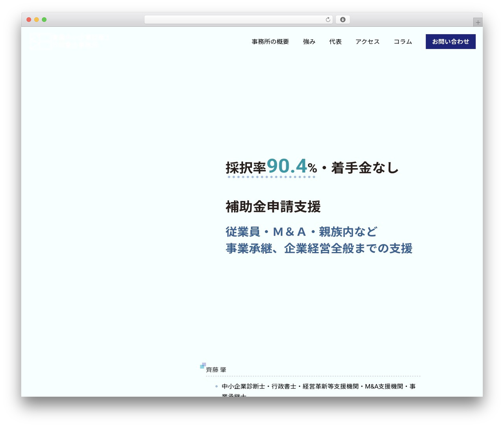Minimize the window using the yellow button
Image resolution: width=504 pixels, height=427 pixels.
(37, 20)
